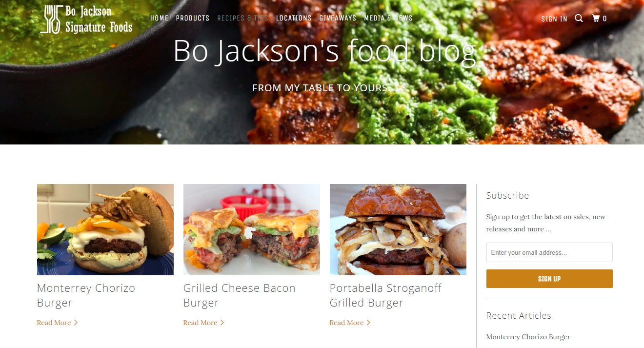Open the Portabella Stroganoff Grilled Burger image
The image size is (644, 348).
pyautogui.click(x=398, y=229)
